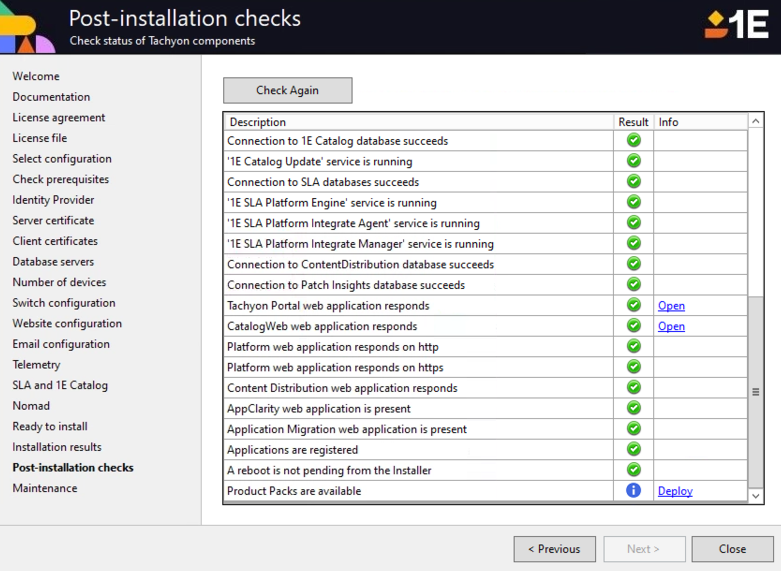This screenshot has width=781, height=571.
Task: Click green check for AppClarity web application
Action: tap(633, 408)
